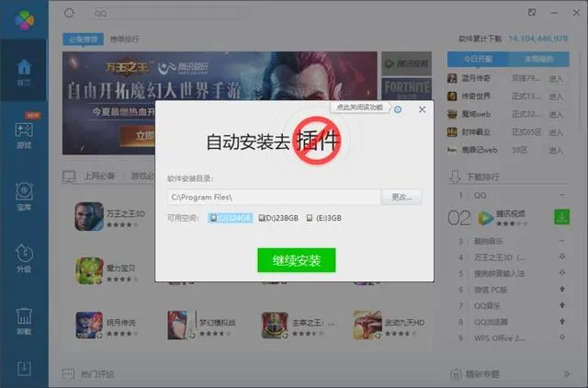Image resolution: width=588 pixels, height=388 pixels.
Task: Close the auto-install plugin removal dialog
Action: point(423,109)
